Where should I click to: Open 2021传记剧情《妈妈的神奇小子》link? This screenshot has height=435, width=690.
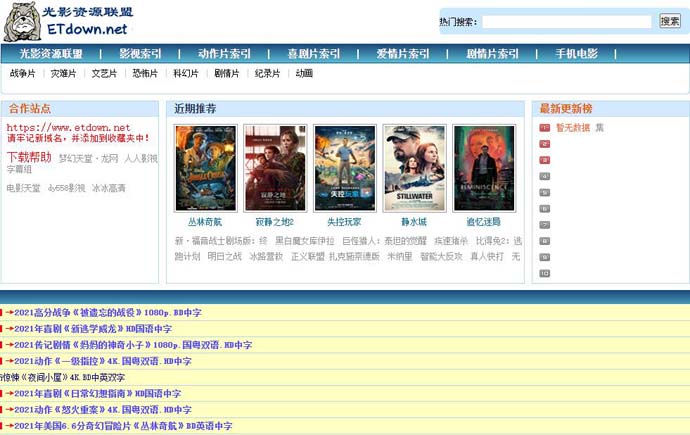(133, 345)
